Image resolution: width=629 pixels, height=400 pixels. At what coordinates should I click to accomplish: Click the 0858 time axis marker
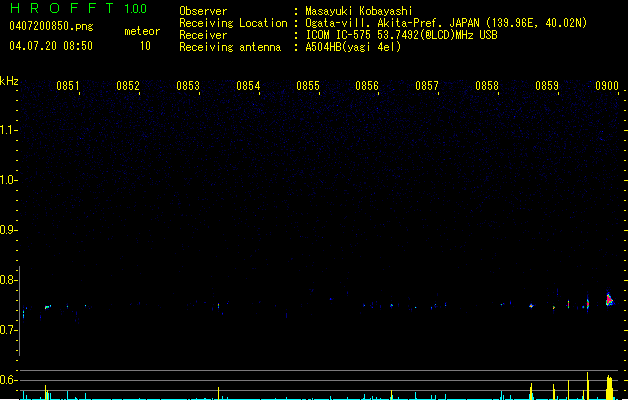coord(487,86)
